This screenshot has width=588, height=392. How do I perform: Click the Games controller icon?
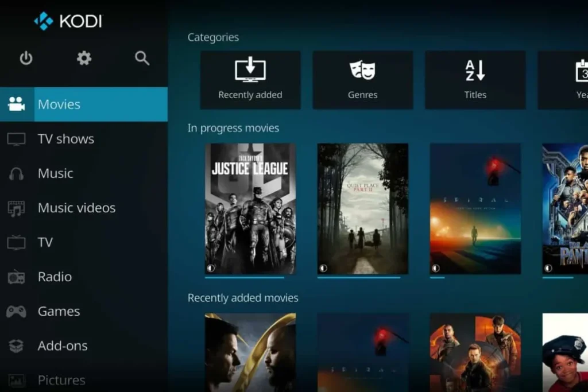point(16,312)
